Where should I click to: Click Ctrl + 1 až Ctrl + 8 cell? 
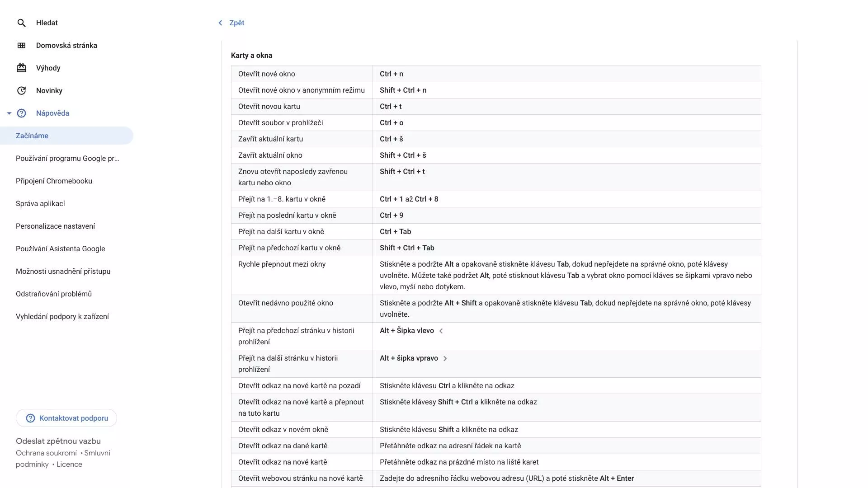click(567, 199)
